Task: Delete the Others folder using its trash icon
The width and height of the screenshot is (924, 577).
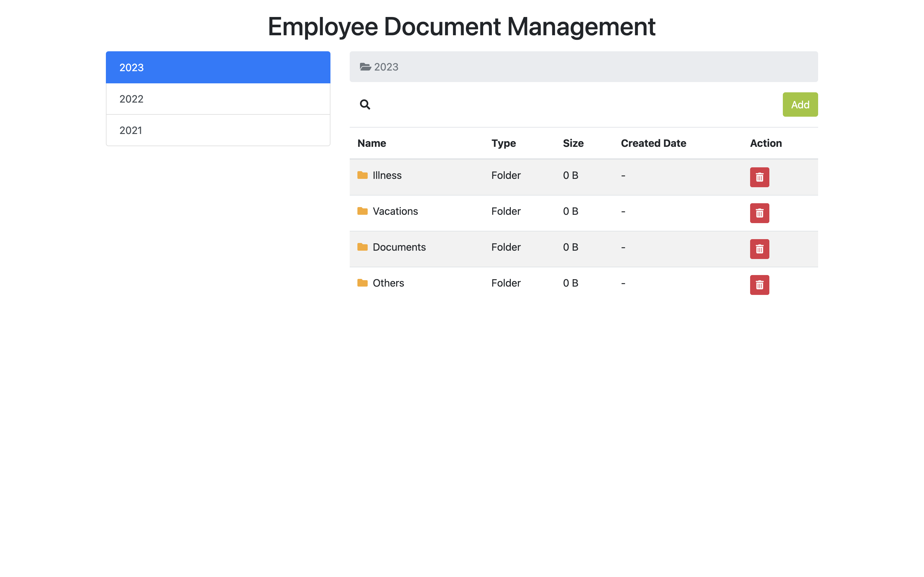Action: point(759,285)
